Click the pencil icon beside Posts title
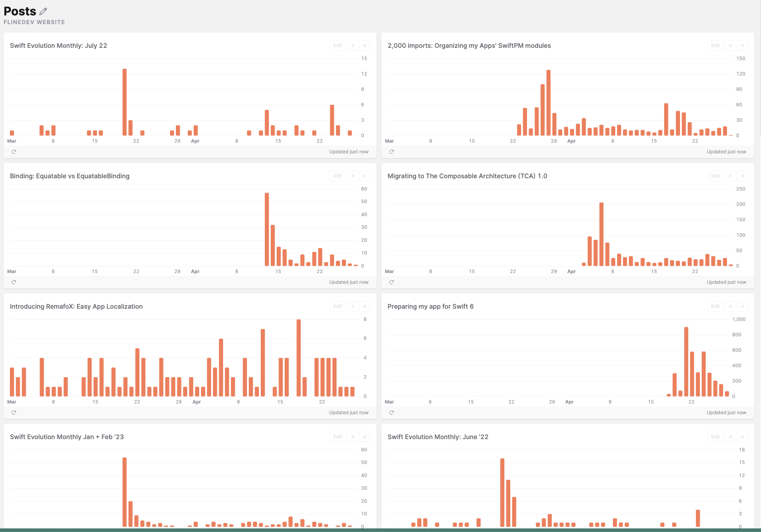Viewport: 761px width, 532px height. pos(43,11)
